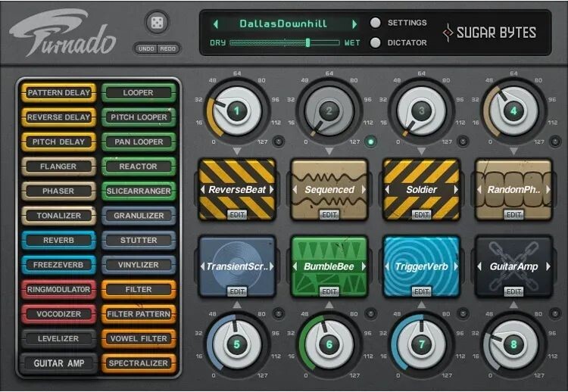Screen dimensions: 568x392
Task: Click right arrow on TriggerVerb slot
Action: [456, 266]
